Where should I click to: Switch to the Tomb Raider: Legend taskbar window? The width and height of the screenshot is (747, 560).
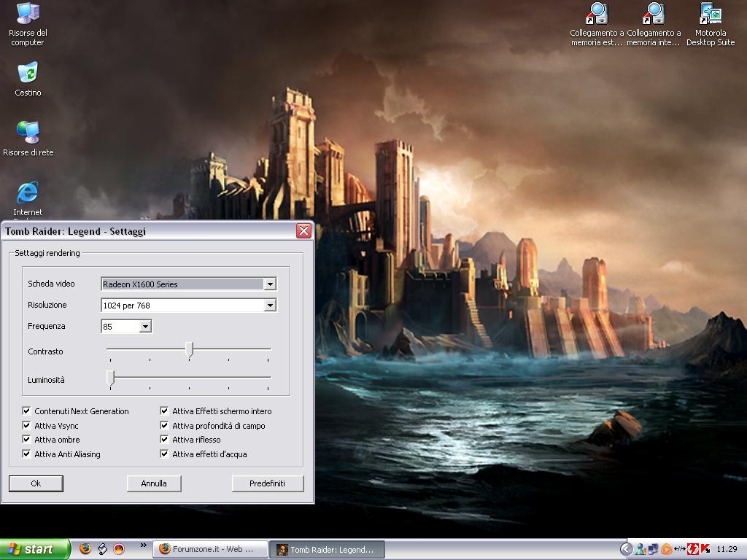point(327,550)
